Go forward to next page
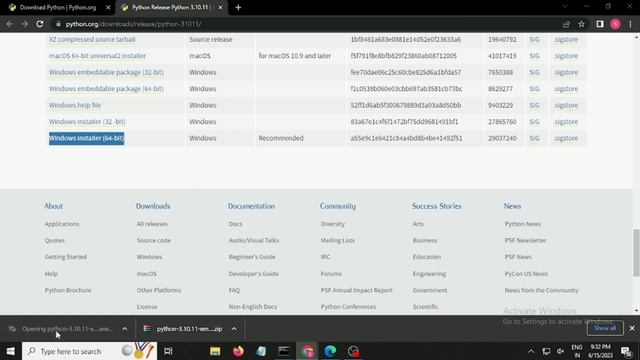The image size is (640, 360). [x=24, y=24]
